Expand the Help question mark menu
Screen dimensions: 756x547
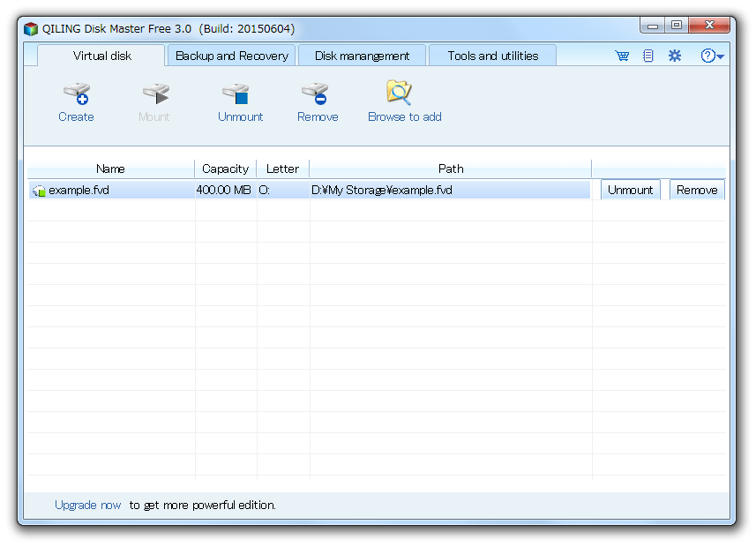(712, 56)
